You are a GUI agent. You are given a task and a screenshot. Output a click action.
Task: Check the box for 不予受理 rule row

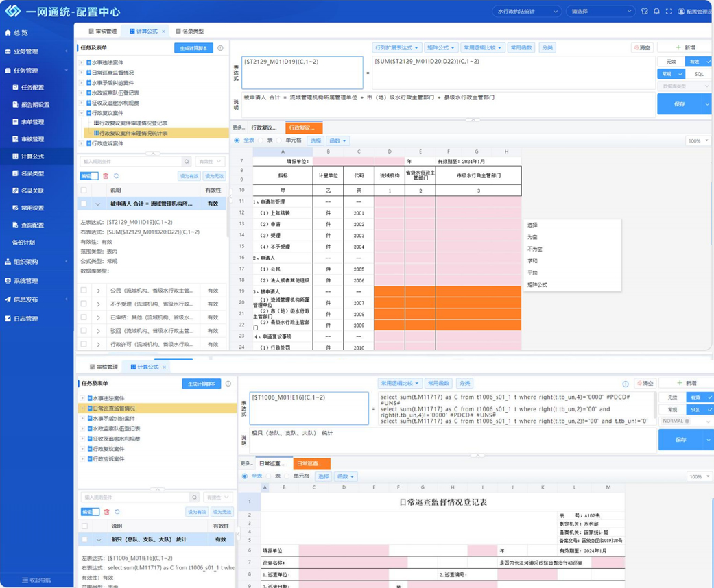point(84,304)
